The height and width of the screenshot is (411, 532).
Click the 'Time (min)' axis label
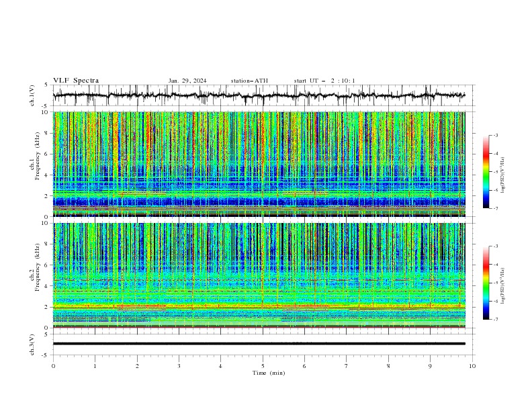[269, 373]
